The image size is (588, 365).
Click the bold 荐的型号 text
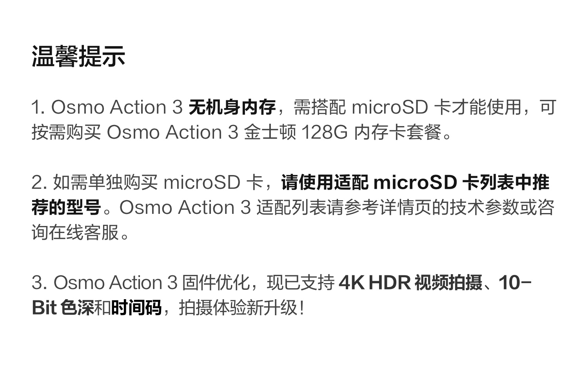66,208
